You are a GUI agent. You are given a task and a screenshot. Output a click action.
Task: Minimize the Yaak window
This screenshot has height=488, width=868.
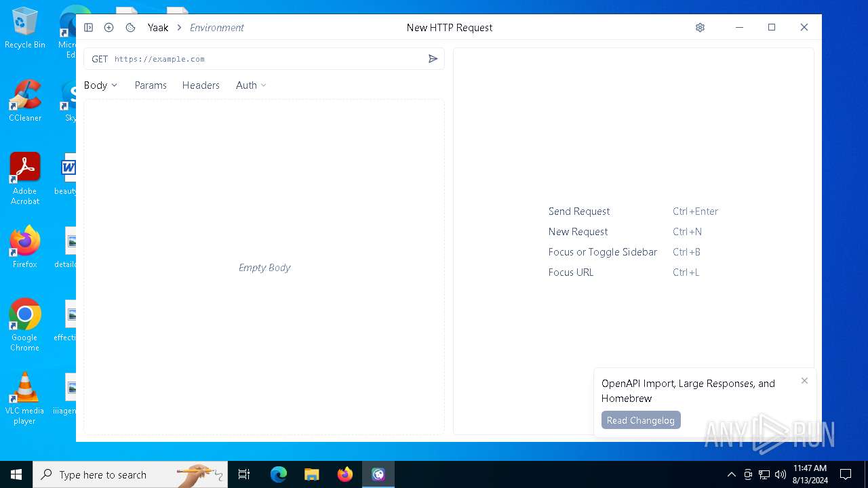pyautogui.click(x=739, y=28)
